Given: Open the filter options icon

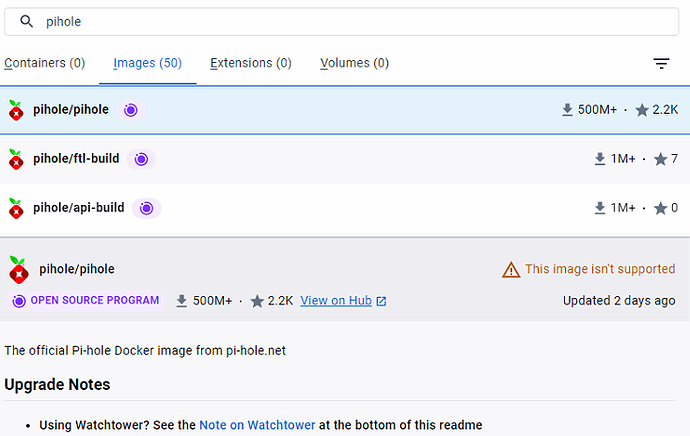Looking at the screenshot, I should (x=661, y=63).
